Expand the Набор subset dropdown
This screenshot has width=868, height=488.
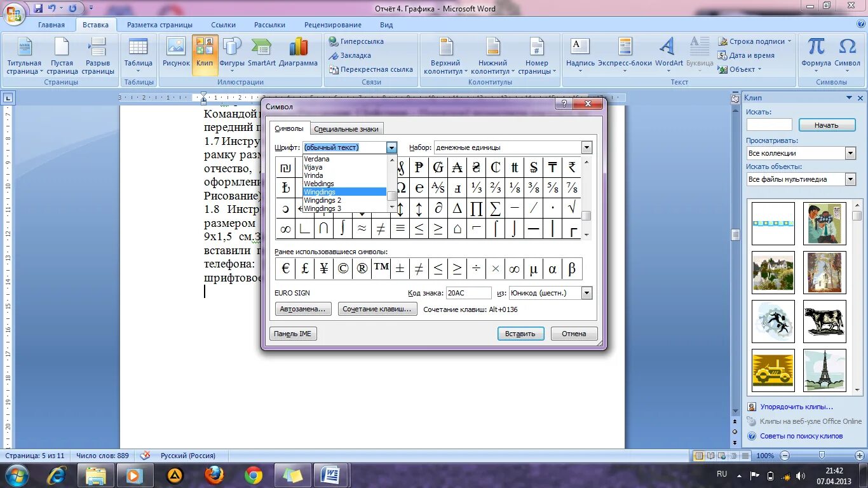tap(587, 147)
